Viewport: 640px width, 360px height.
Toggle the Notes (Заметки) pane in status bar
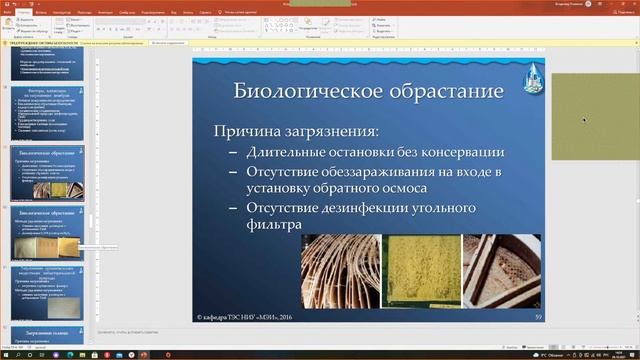pos(510,347)
